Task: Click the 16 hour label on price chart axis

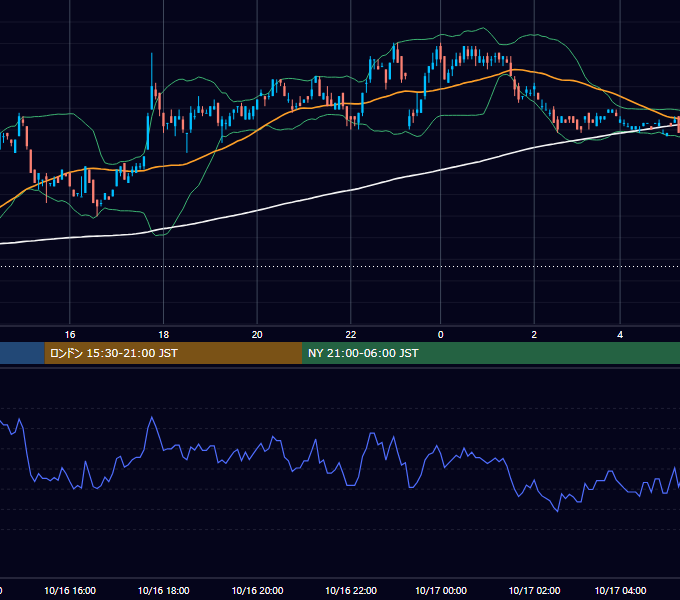Action: pos(70,335)
